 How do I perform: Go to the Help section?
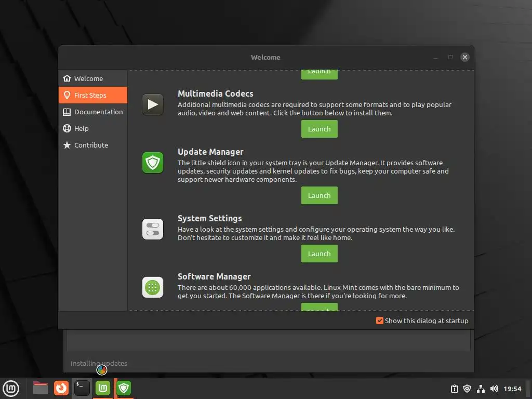92,128
